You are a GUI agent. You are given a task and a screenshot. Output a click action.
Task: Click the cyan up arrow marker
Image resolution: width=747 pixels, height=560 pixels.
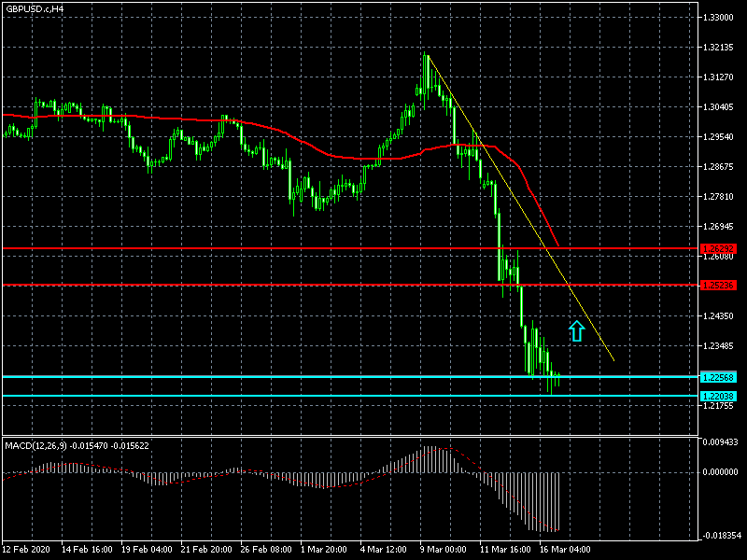(x=576, y=330)
